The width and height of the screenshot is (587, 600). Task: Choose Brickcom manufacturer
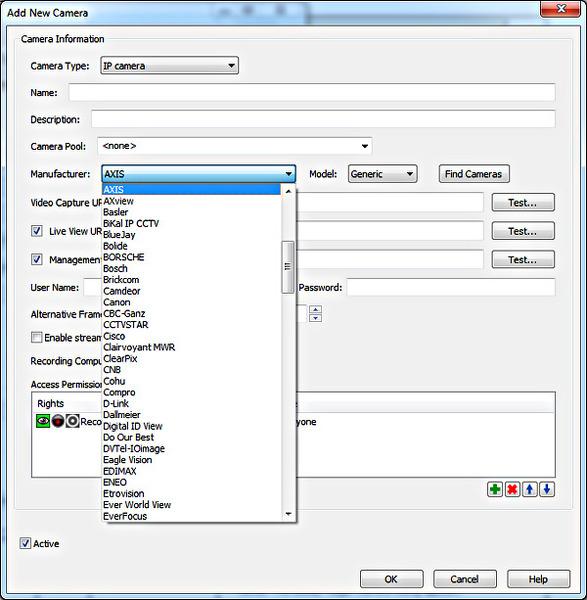tap(191, 280)
